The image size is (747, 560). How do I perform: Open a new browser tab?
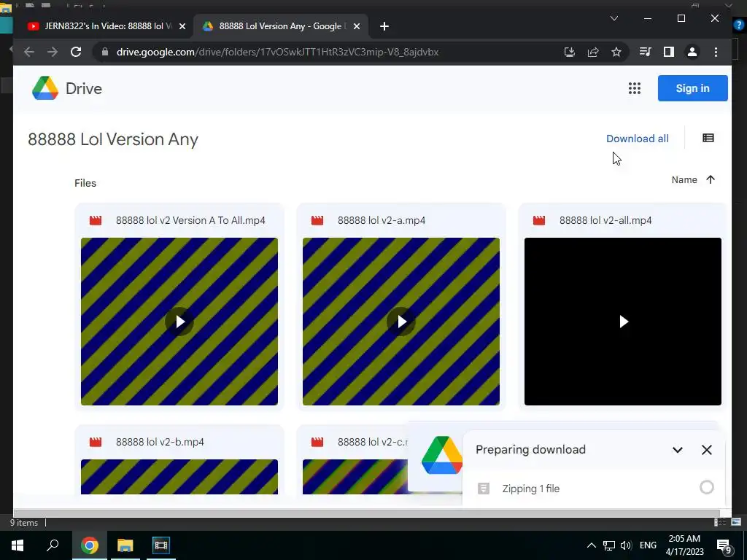pyautogui.click(x=384, y=26)
